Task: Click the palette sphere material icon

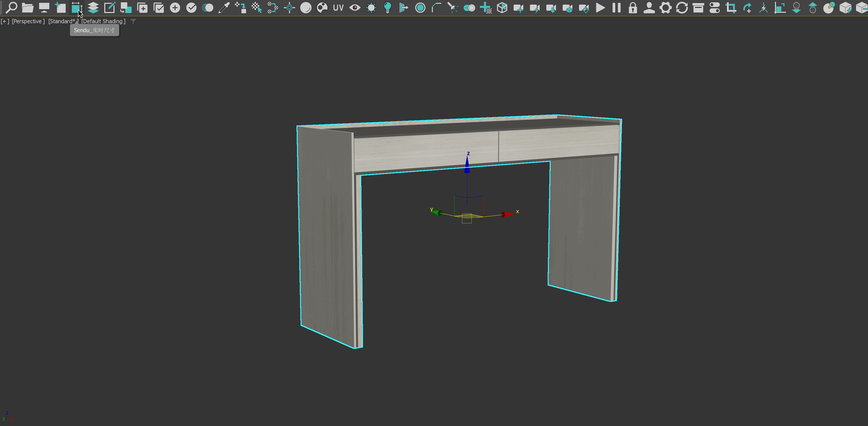Action: [322, 7]
